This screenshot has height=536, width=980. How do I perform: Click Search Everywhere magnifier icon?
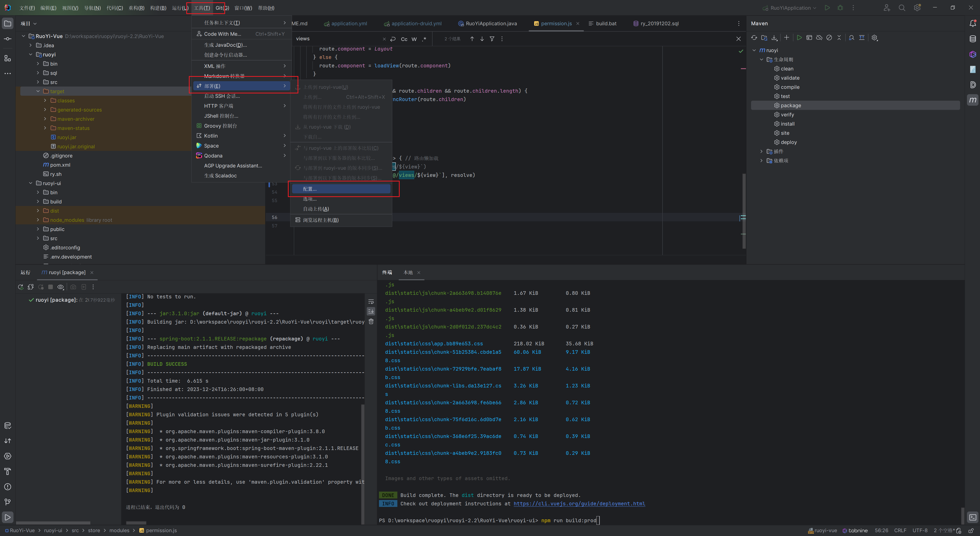click(902, 8)
